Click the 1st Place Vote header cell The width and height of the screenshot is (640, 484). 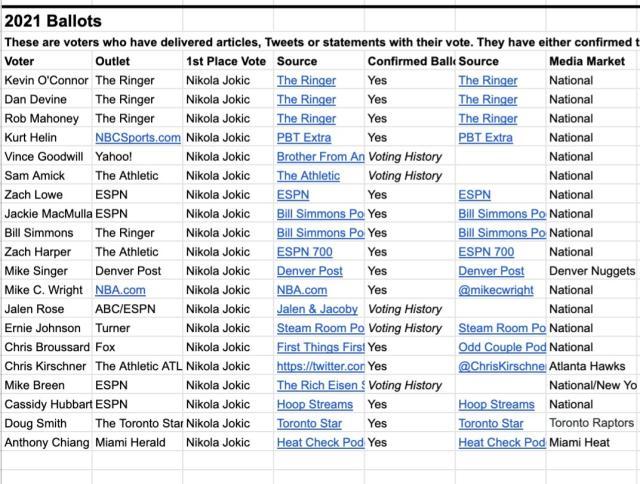[x=226, y=61]
